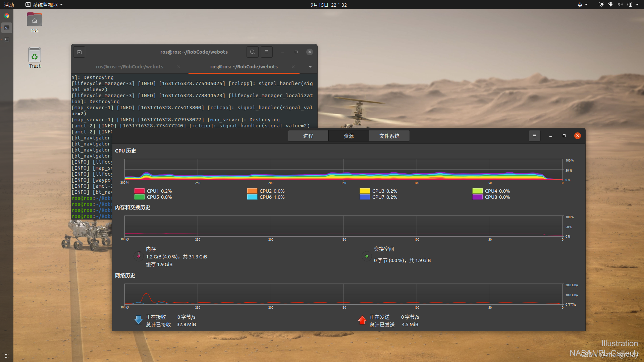644x362 pixels.
Task: Click the Terminal icon in the dock
Action: (7, 40)
